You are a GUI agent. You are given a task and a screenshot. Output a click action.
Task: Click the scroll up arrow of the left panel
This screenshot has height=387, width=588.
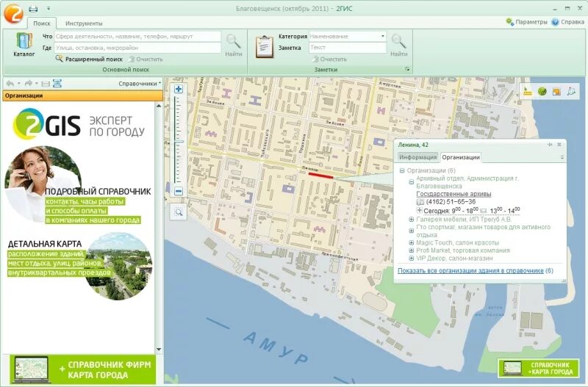click(159, 106)
